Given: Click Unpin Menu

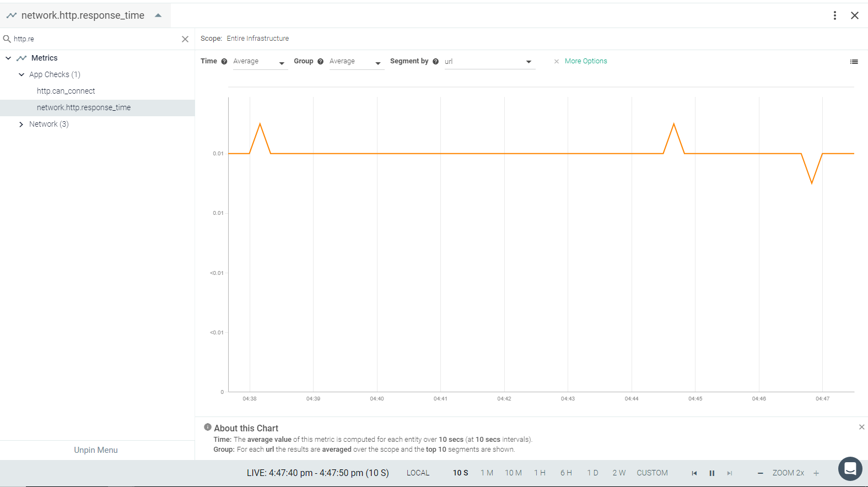Looking at the screenshot, I should (x=96, y=450).
